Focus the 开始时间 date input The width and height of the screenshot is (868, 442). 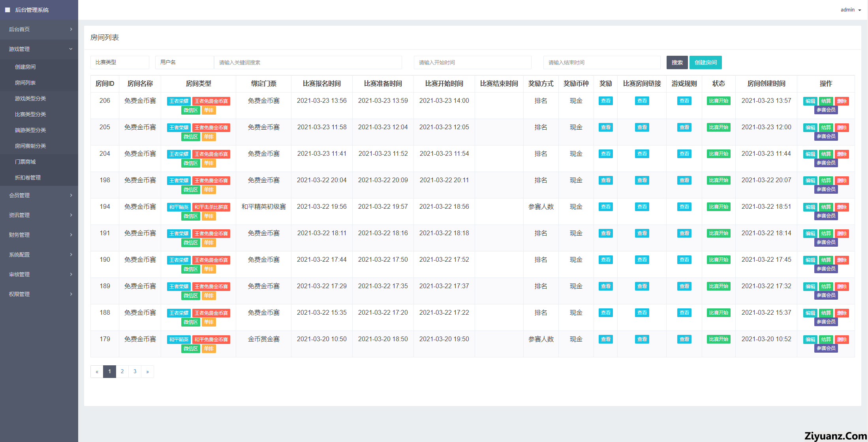[472, 62]
